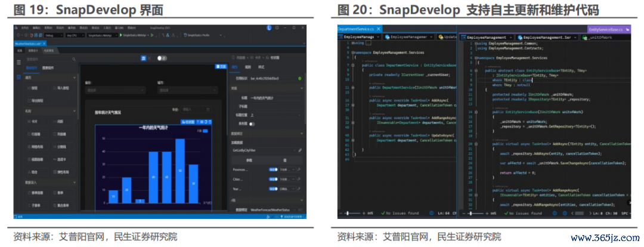Image resolution: width=644 pixels, height=247 pixels.
Task: Toggle the Year parameter binding switch
Action: tap(273, 189)
